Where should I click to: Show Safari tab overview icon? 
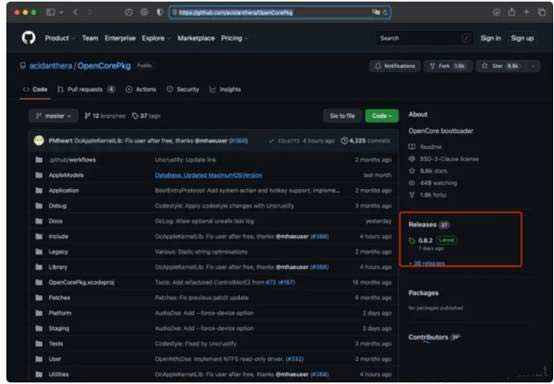click(x=541, y=12)
